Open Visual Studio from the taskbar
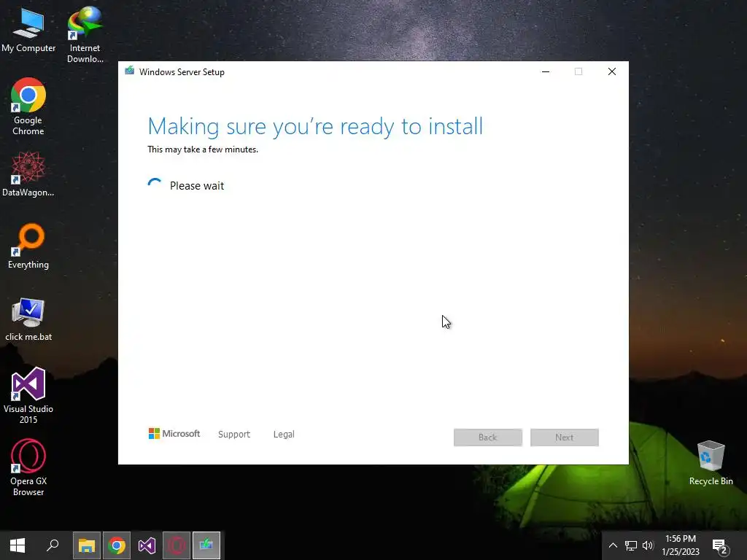The width and height of the screenshot is (747, 560). point(147,545)
